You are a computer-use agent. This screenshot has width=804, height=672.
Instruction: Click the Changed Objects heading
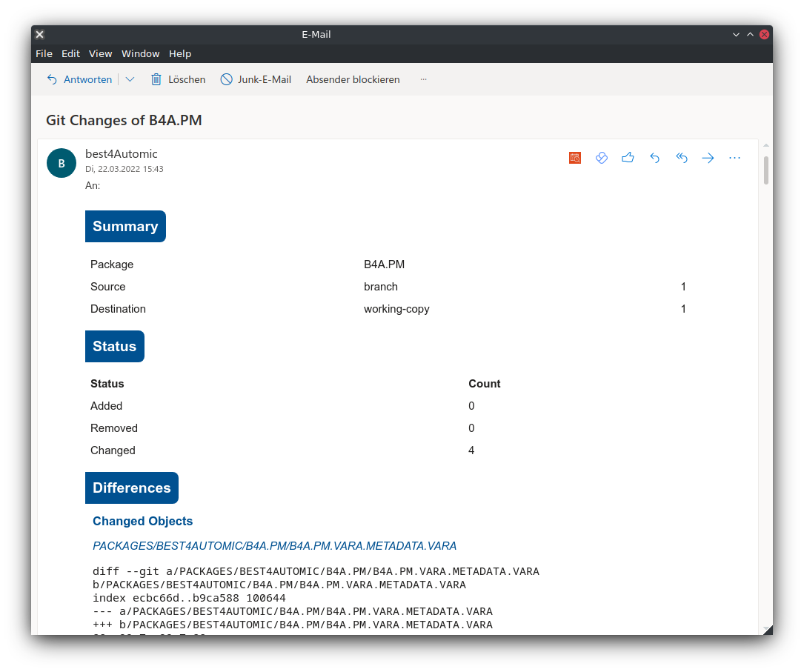point(142,521)
